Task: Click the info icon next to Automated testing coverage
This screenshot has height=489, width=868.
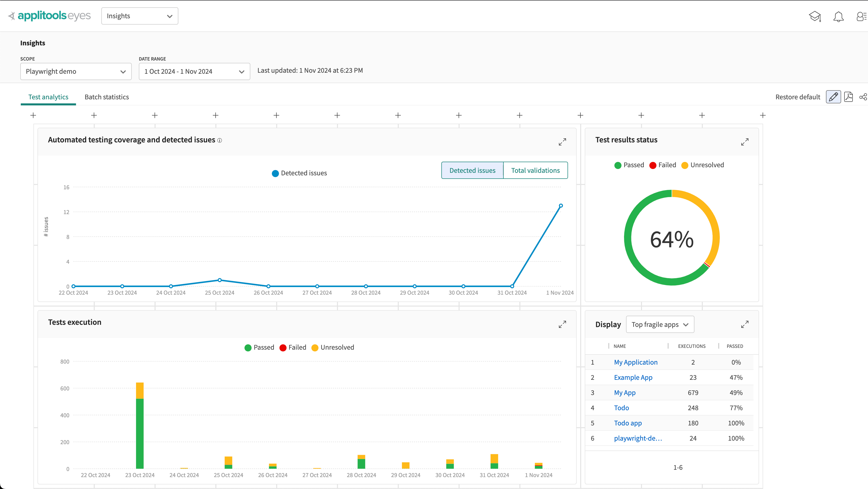Action: click(220, 140)
